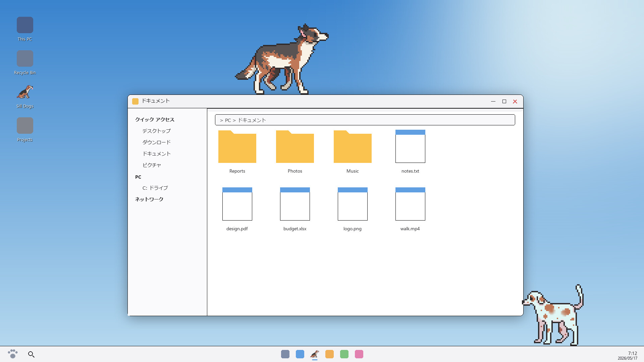Click the orange taskbar app icon

[329, 354]
